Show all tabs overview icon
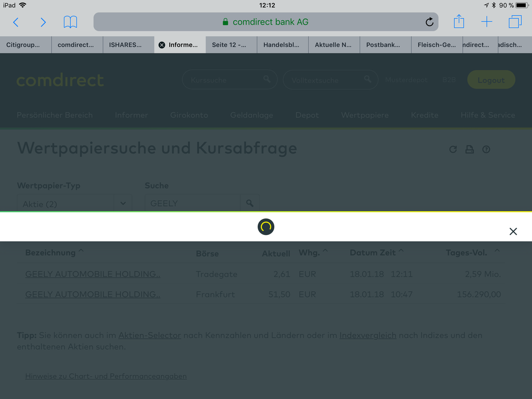Screen dimensions: 532x399 (515, 22)
